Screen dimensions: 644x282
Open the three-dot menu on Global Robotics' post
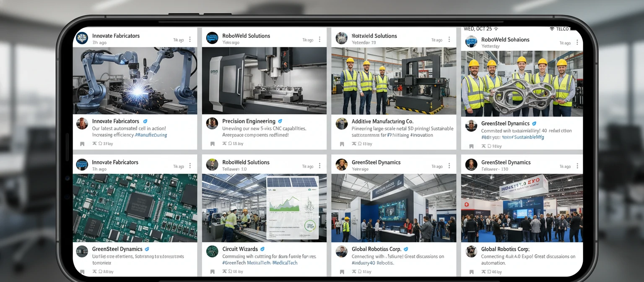point(449,165)
